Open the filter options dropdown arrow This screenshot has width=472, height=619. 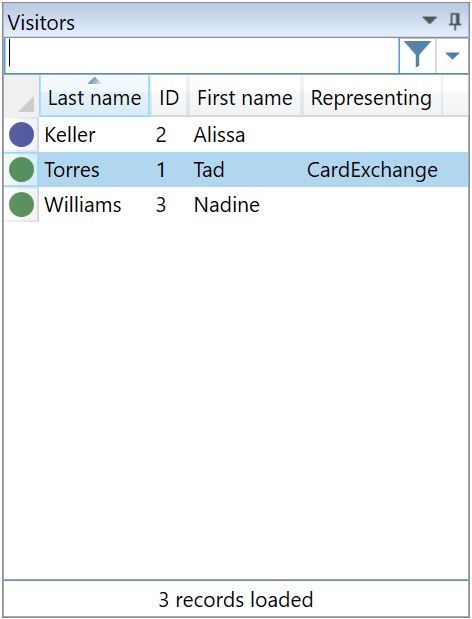[452, 56]
